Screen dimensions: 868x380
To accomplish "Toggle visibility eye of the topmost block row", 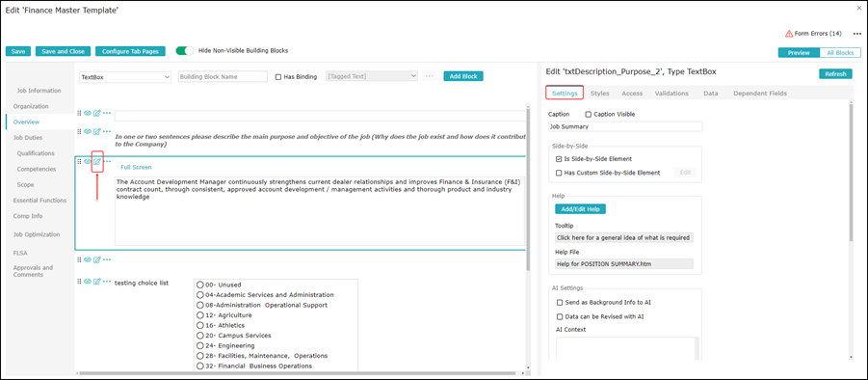I will point(88,113).
